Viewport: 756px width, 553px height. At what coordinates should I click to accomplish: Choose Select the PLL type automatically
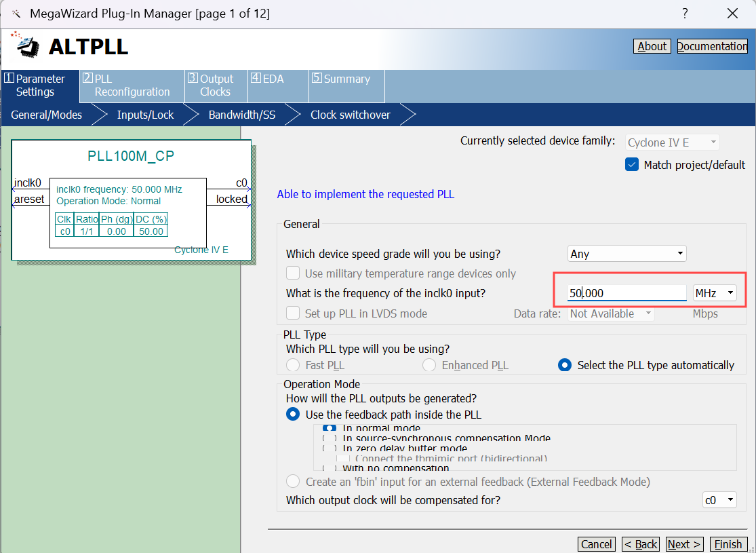click(x=565, y=365)
